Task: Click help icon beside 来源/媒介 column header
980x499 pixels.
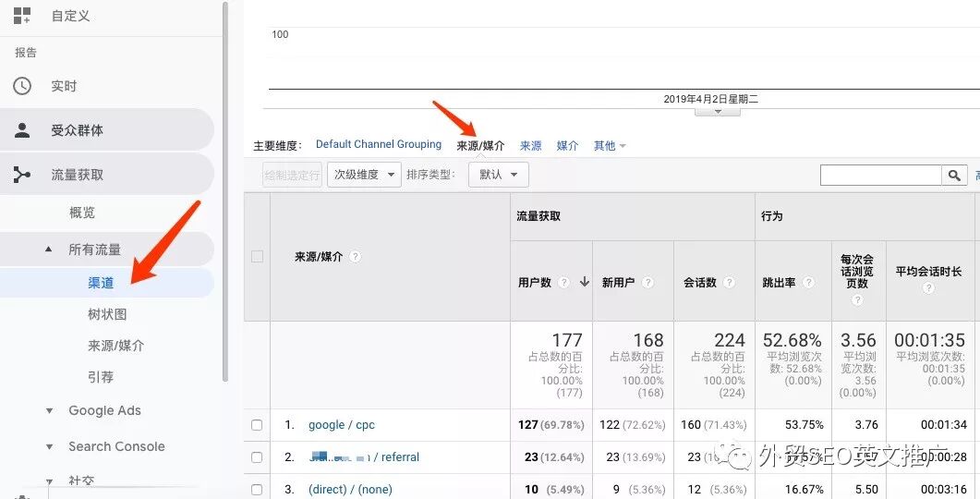Action: tap(355, 256)
